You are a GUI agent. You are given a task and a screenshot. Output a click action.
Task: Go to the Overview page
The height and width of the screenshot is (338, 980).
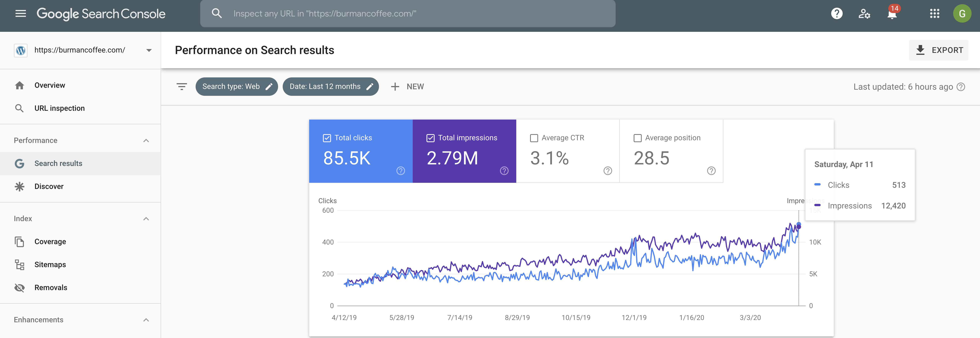[x=49, y=85]
